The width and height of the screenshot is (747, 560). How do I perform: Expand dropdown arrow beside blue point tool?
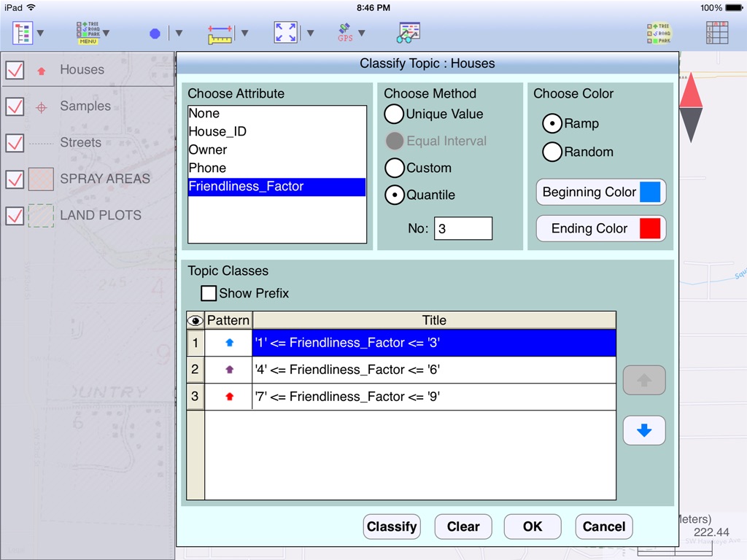tap(179, 34)
